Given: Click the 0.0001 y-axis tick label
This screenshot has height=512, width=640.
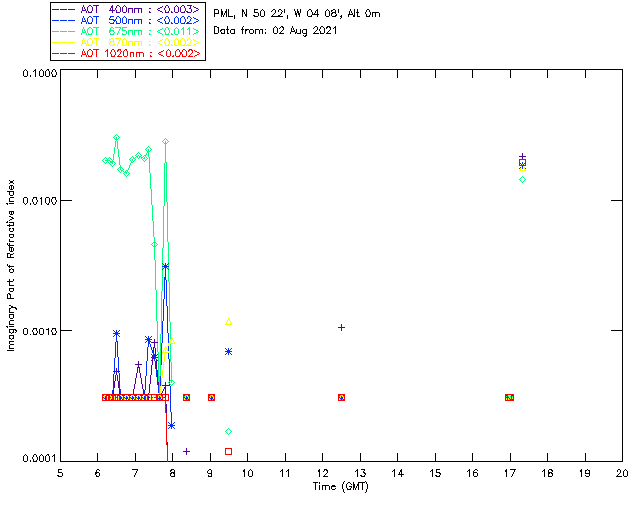Looking at the screenshot, I should (40, 459).
